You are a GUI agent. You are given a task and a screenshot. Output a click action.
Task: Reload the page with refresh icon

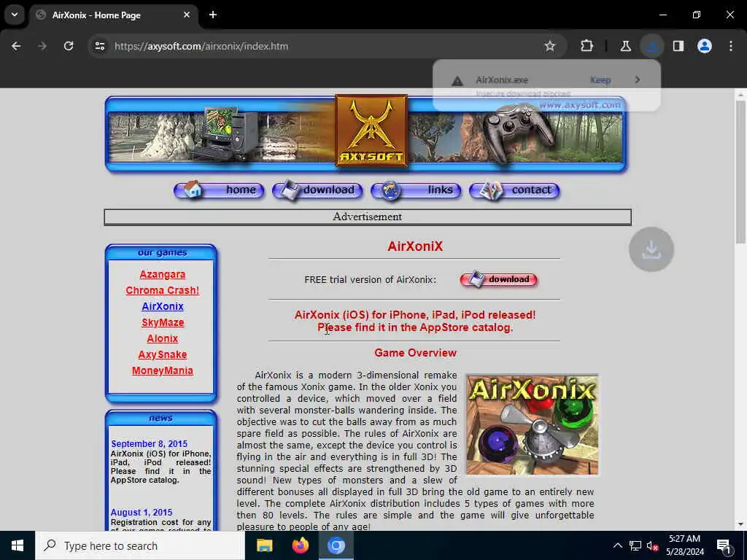pyautogui.click(x=69, y=46)
